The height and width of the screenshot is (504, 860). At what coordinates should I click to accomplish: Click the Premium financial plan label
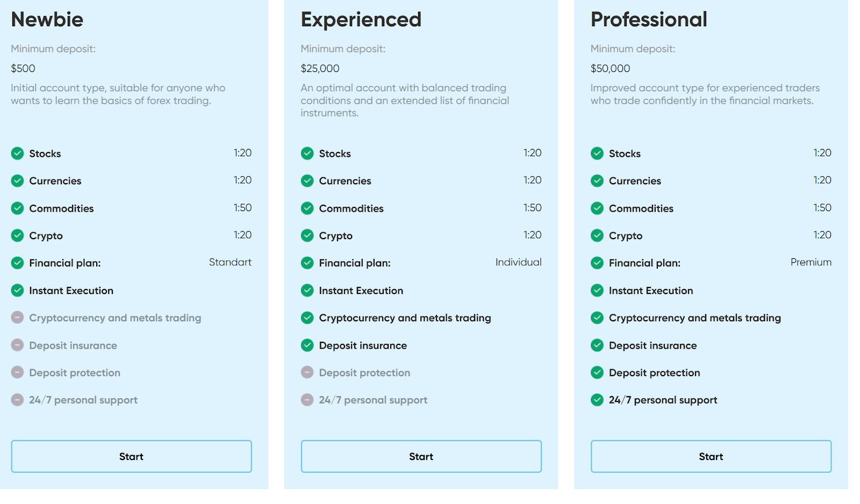(811, 262)
